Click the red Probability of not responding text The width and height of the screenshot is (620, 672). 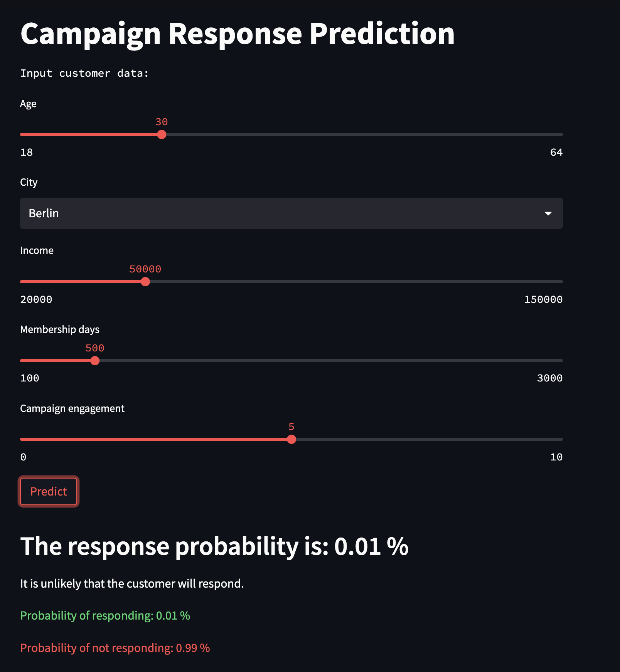coord(115,648)
